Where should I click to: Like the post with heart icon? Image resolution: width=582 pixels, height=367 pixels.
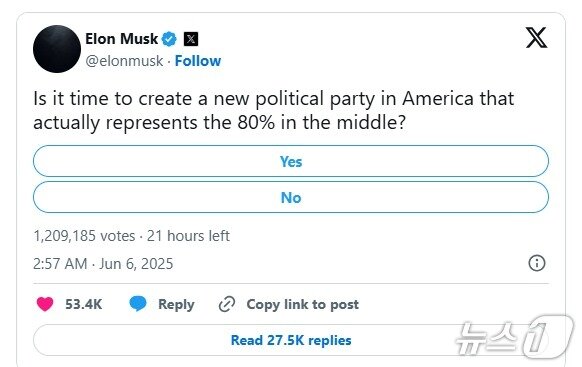click(45, 304)
